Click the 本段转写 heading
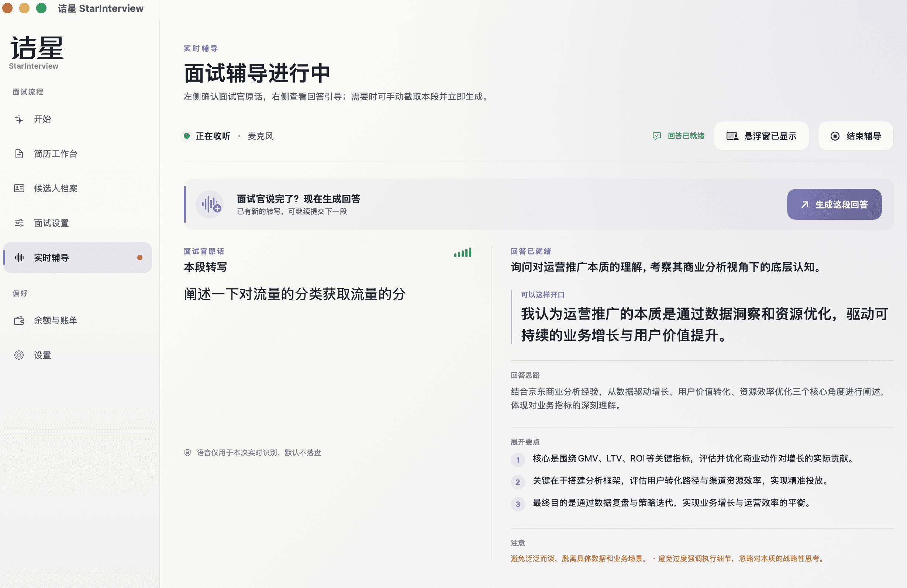907x588 pixels. (x=206, y=267)
